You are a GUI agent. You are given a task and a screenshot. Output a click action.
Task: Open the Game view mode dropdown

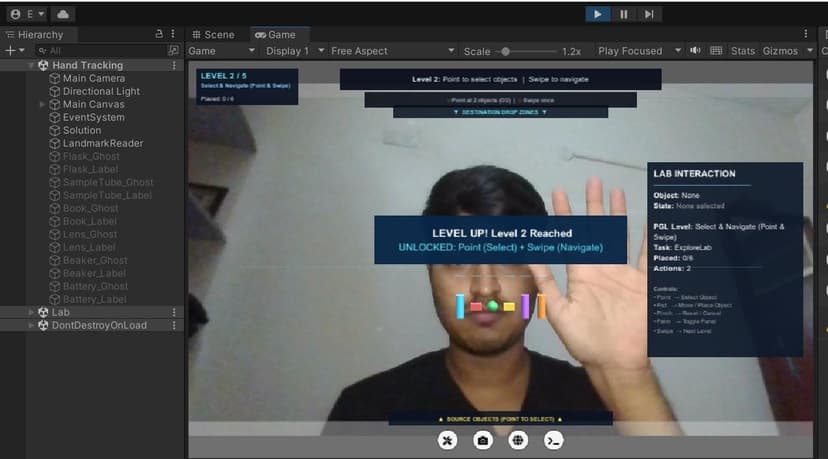pos(222,51)
